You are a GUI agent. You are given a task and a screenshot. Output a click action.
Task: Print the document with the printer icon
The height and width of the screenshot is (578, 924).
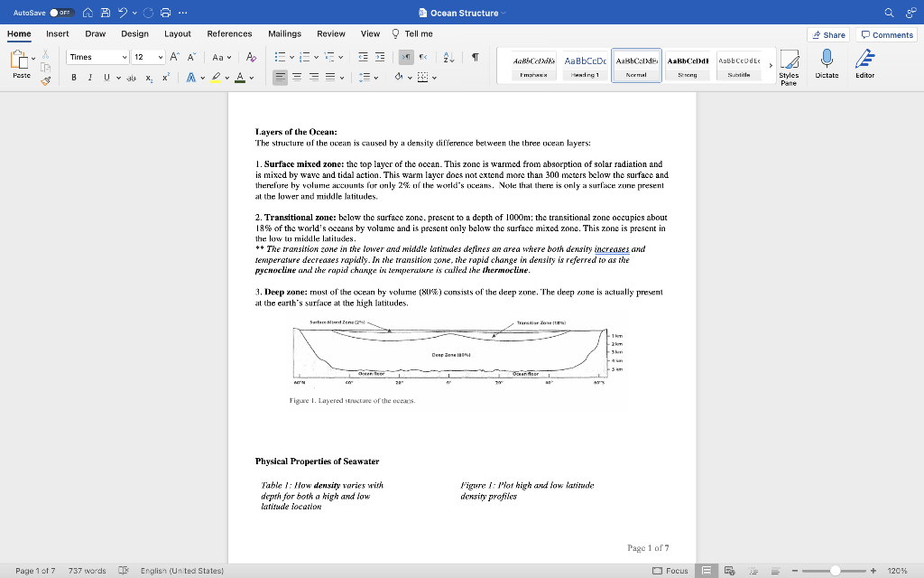[166, 13]
